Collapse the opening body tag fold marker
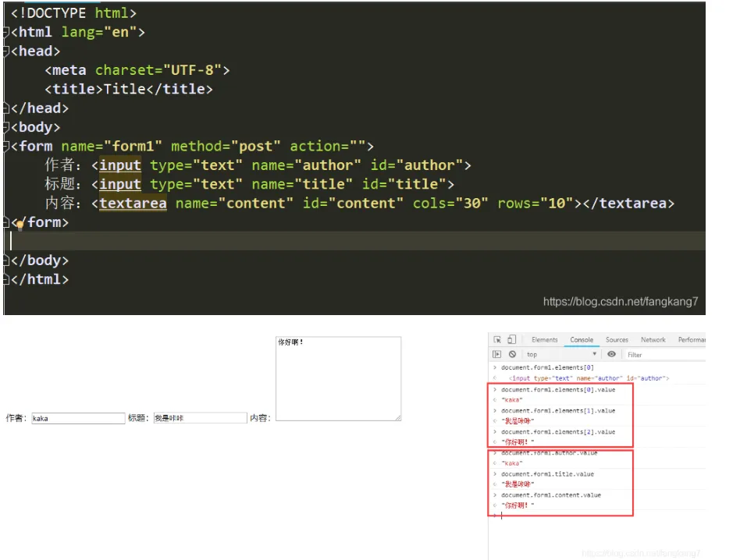 coord(6,127)
